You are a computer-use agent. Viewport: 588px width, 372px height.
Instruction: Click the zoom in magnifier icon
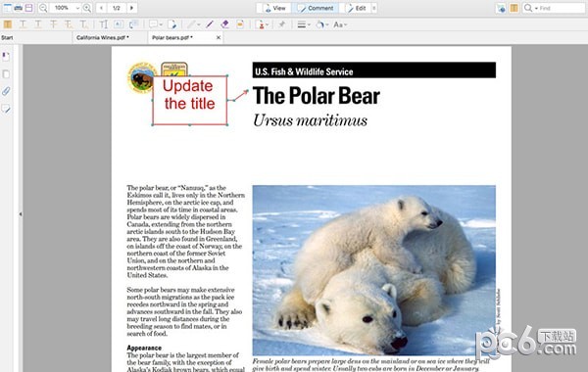87,8
